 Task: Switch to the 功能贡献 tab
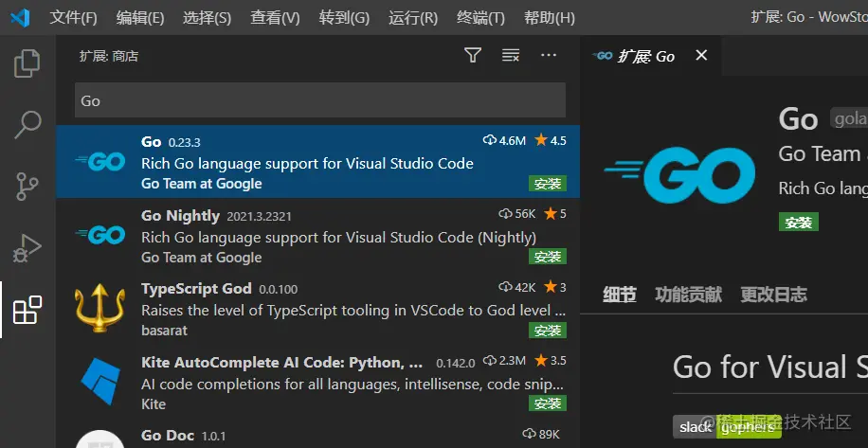coord(688,295)
